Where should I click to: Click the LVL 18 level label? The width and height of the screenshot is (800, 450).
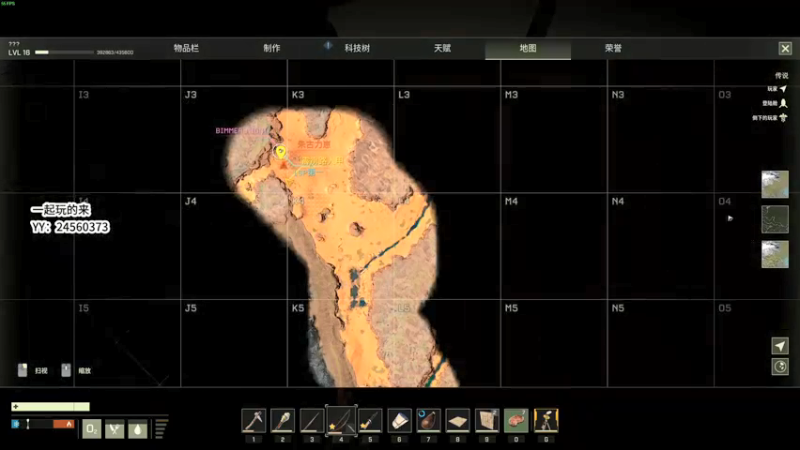(19, 53)
